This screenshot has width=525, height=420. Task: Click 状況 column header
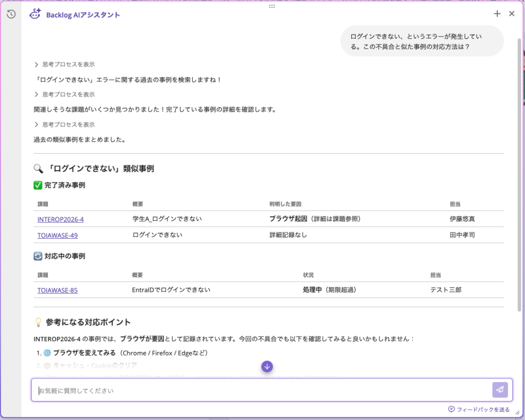[x=308, y=275]
